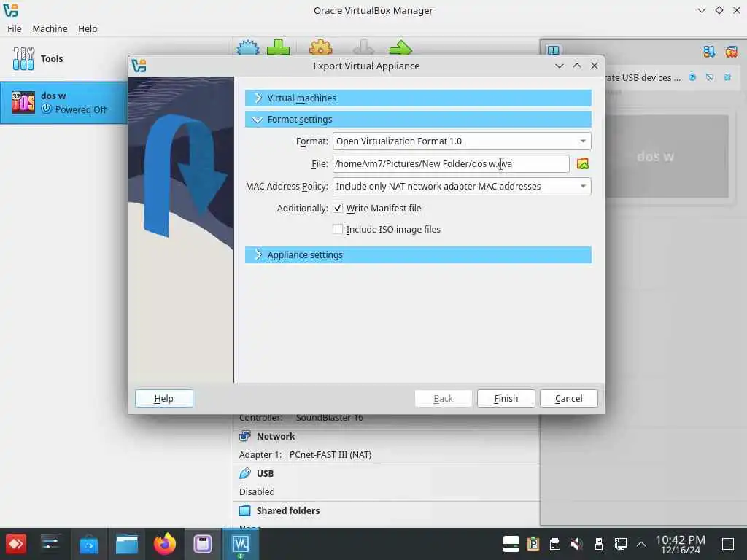Click the 'Powered Off' status text
This screenshot has height=560, width=747.
point(80,109)
